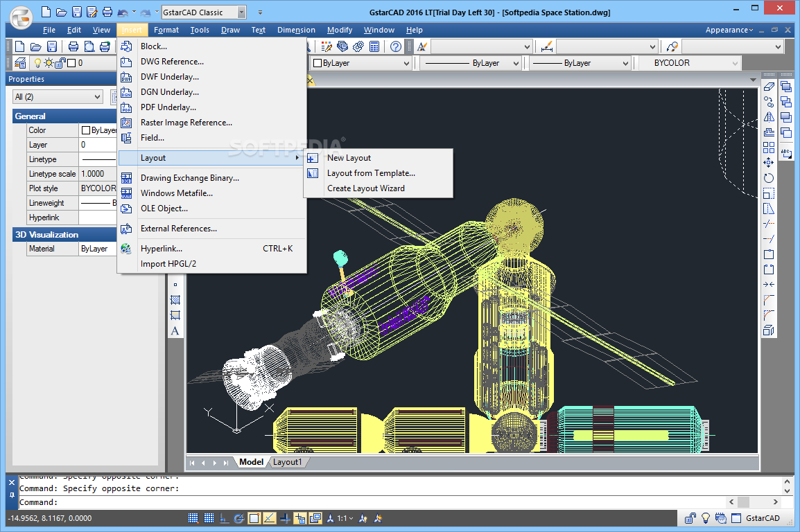800x532 pixels.
Task: Click the Color property ByLayer swatch
Action: (86, 130)
